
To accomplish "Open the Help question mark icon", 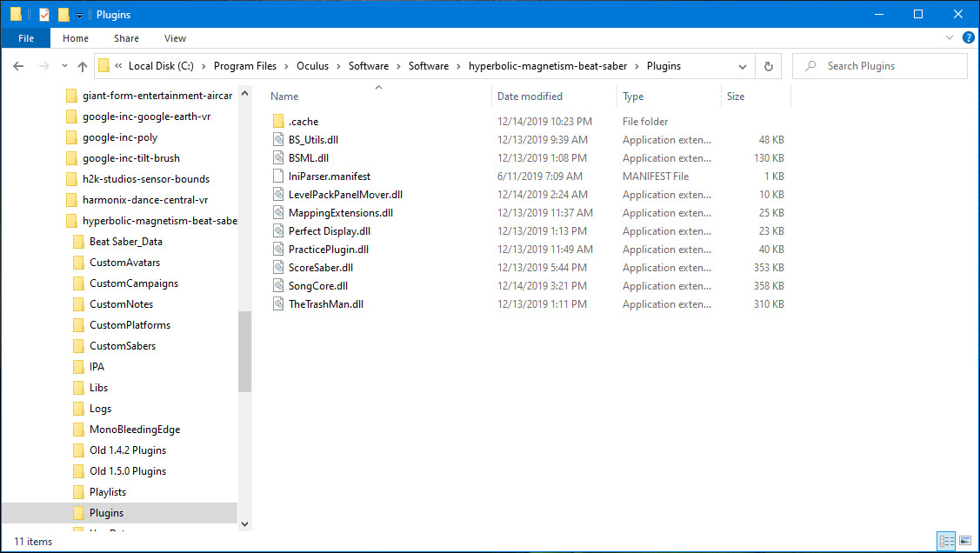I will 968,37.
